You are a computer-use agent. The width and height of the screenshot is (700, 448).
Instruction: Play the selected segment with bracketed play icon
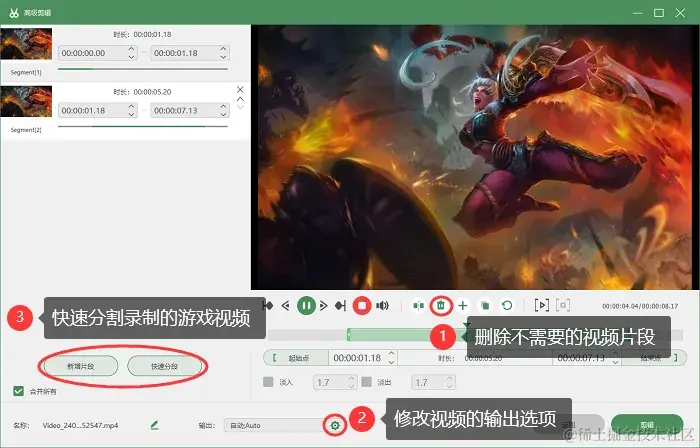(542, 305)
